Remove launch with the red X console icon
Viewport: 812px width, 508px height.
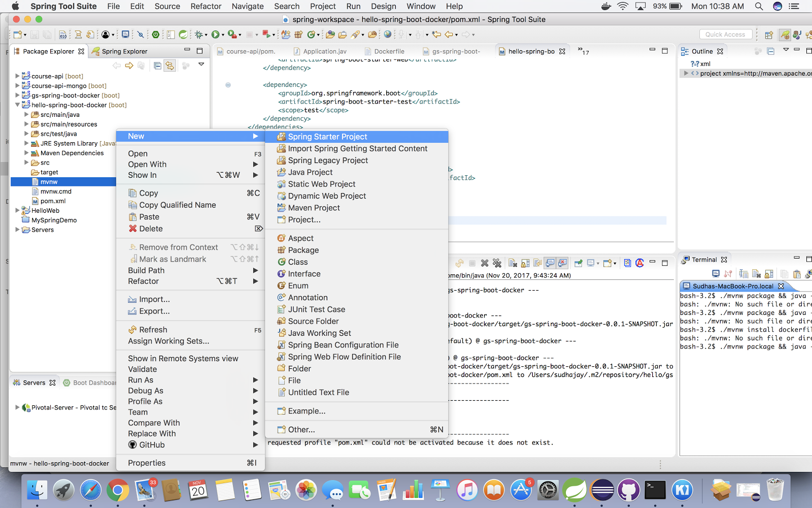pos(485,263)
